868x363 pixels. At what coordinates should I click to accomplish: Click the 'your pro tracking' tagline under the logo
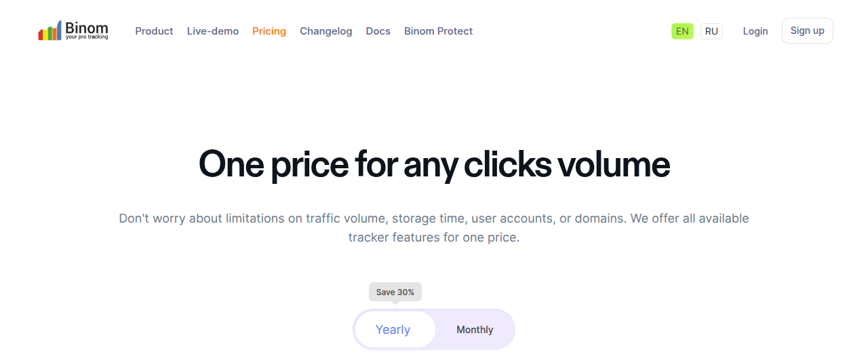point(87,37)
